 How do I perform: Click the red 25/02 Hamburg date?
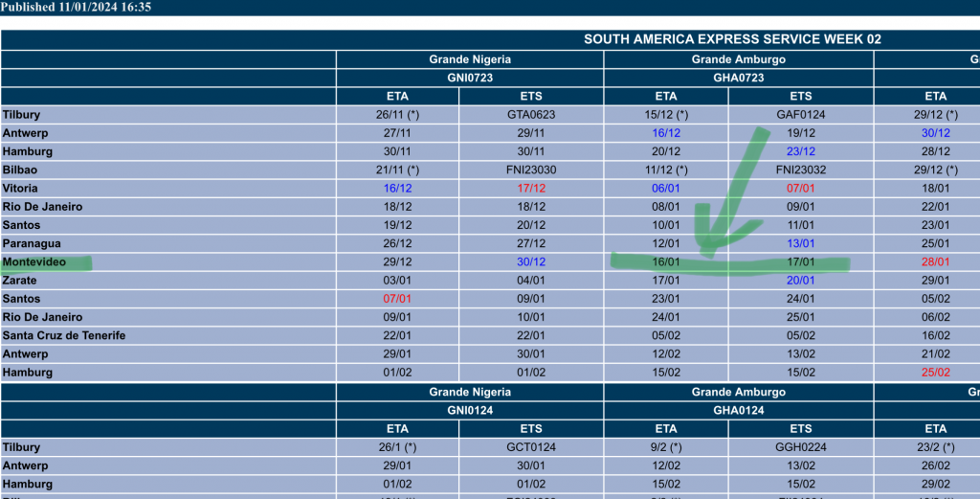[x=935, y=373]
